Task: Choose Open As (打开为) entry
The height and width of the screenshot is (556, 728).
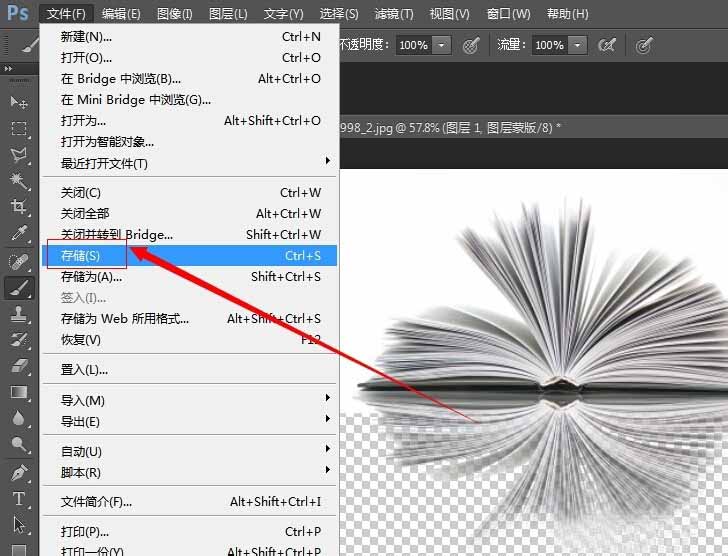Action: (x=189, y=121)
